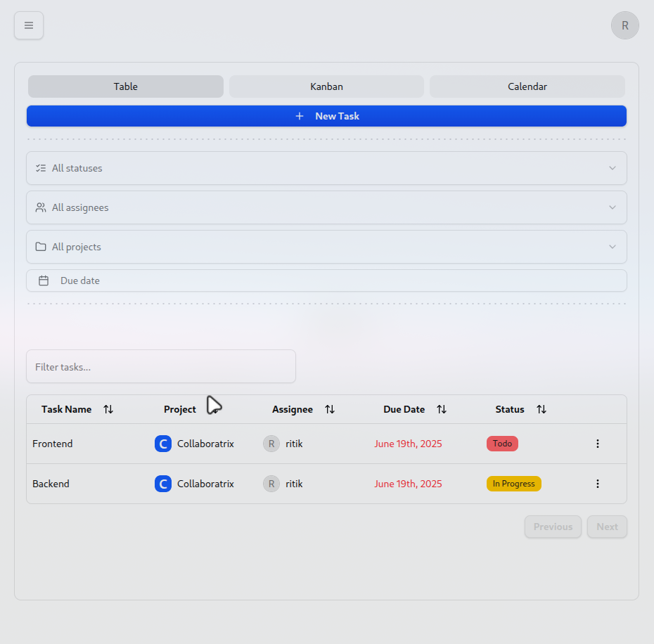Sort tasks by Assignee arrows

point(330,409)
